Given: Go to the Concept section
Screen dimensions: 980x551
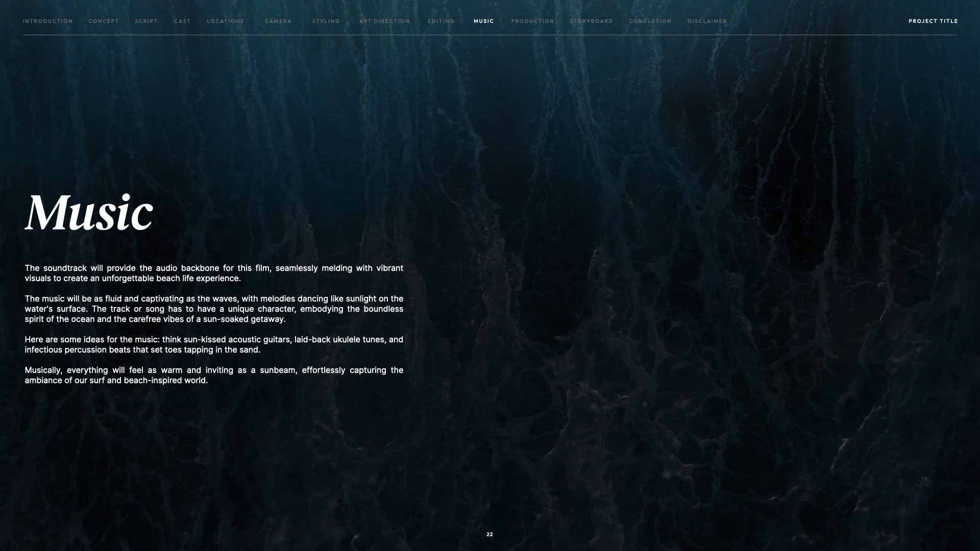Looking at the screenshot, I should 104,21.
